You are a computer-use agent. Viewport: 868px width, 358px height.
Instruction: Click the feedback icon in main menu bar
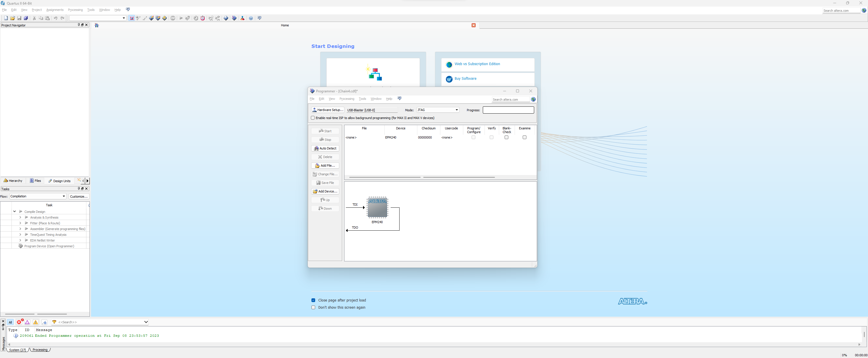coord(128,9)
